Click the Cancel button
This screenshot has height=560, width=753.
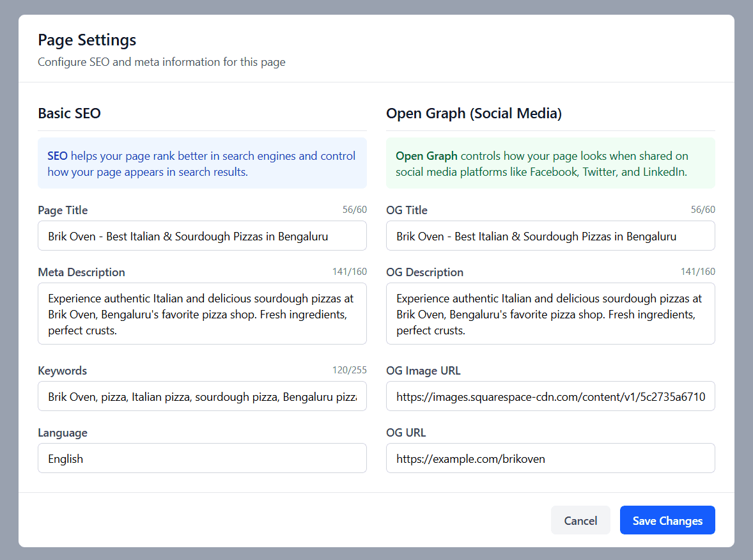point(580,520)
